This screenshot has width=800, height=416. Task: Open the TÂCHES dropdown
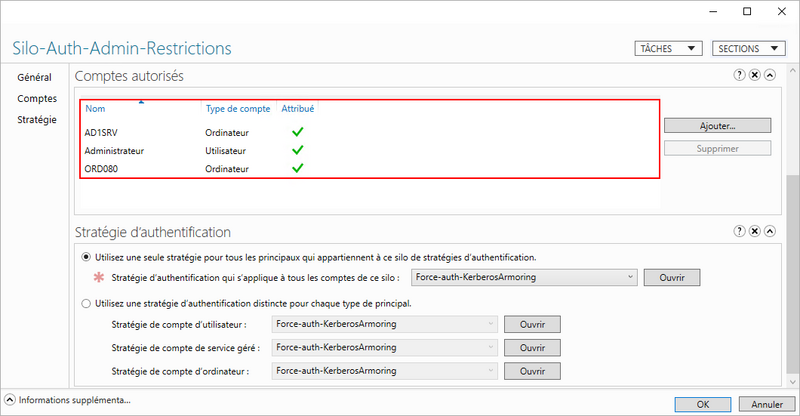[x=668, y=48]
